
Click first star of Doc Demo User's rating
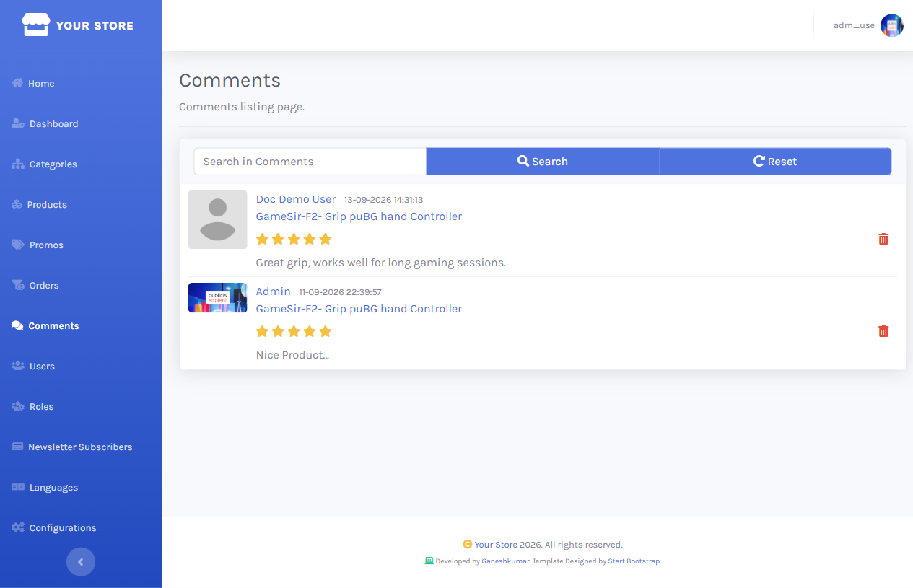point(262,239)
